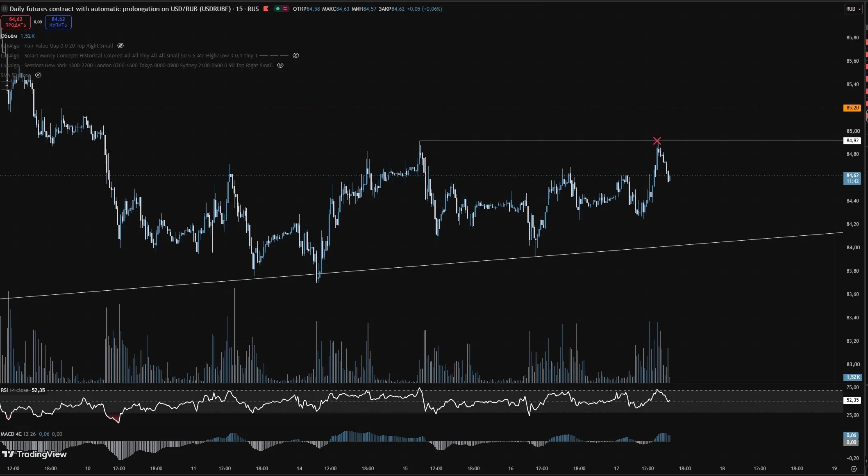
Task: Show the LuxAlgo Fair Value Gap indicator
Action: click(x=120, y=46)
